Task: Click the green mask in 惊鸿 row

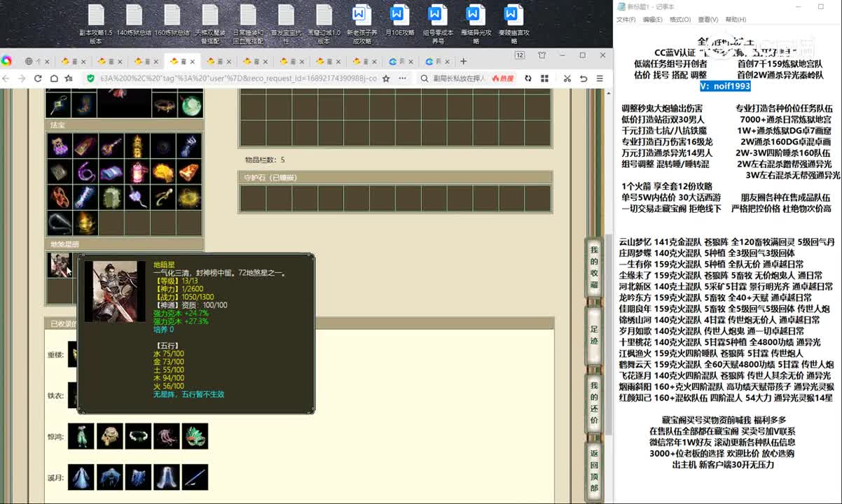Action: [195, 436]
